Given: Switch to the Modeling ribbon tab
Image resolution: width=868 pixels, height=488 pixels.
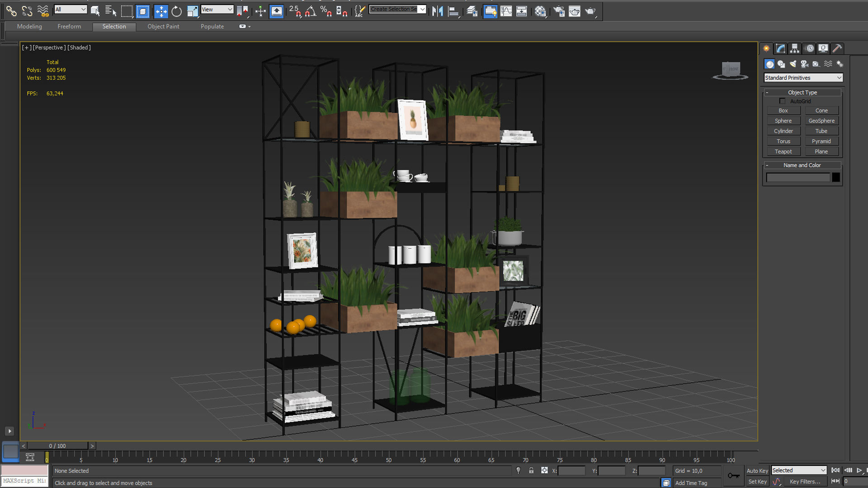Looking at the screenshot, I should pyautogui.click(x=29, y=26).
